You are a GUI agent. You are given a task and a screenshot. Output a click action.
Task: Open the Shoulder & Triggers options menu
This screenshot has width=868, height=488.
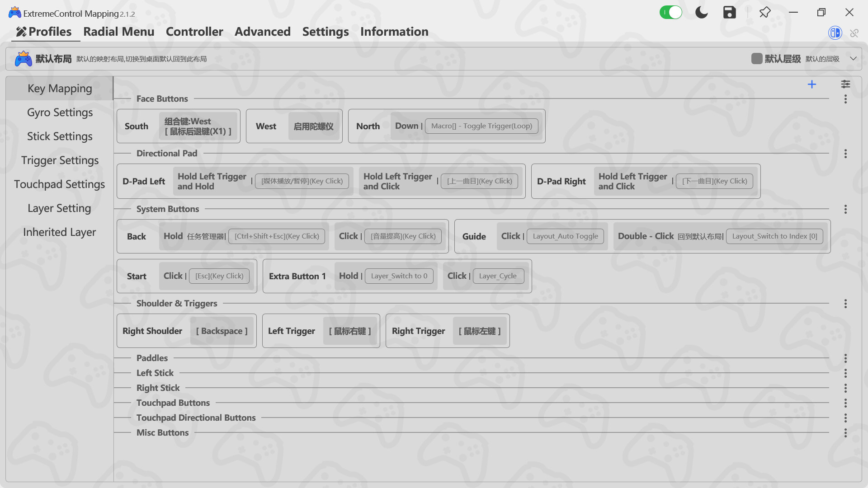845,304
